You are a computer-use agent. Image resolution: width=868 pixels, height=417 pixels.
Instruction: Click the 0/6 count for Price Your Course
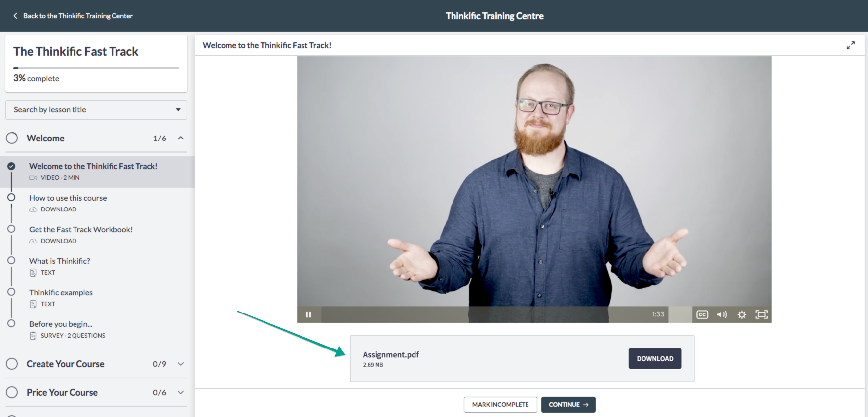tap(160, 393)
